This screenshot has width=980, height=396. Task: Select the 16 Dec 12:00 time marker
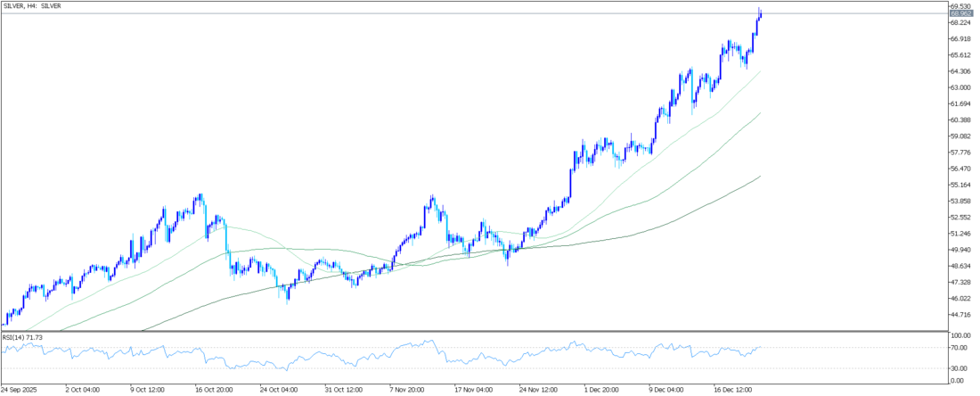click(731, 390)
